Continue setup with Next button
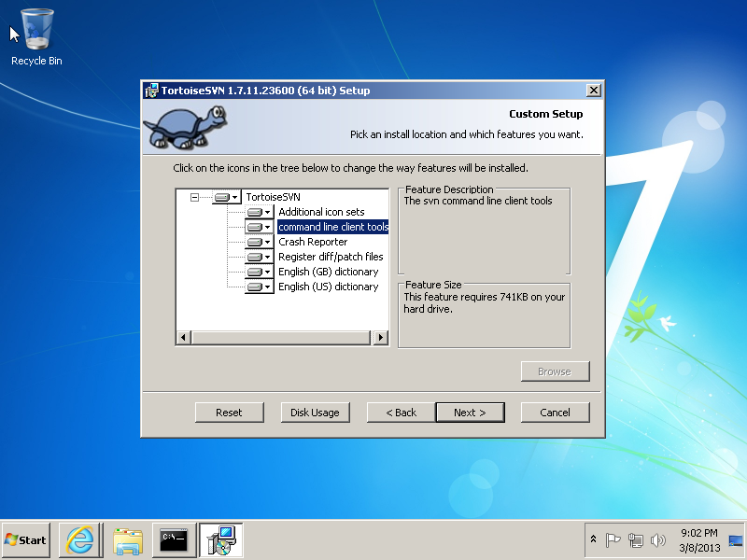The width and height of the screenshot is (747, 560). click(x=470, y=413)
